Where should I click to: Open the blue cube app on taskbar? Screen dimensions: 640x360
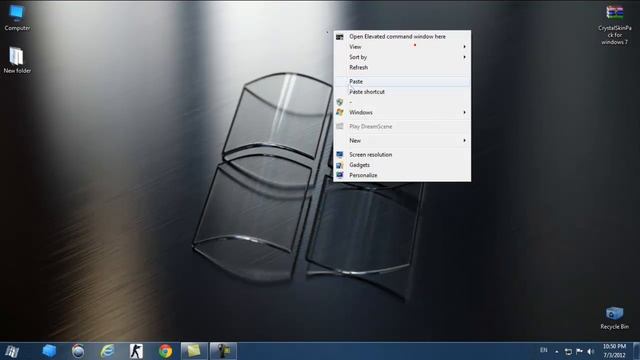point(49,351)
